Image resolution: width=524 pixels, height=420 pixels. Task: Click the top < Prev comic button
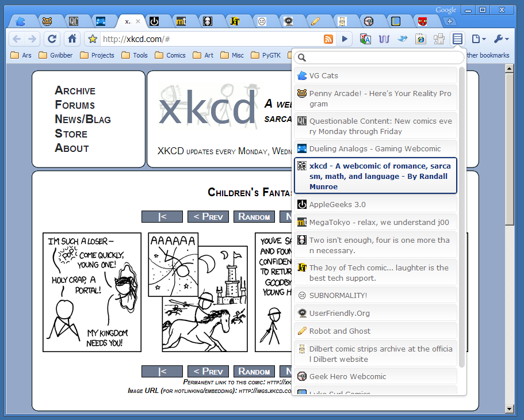(208, 217)
